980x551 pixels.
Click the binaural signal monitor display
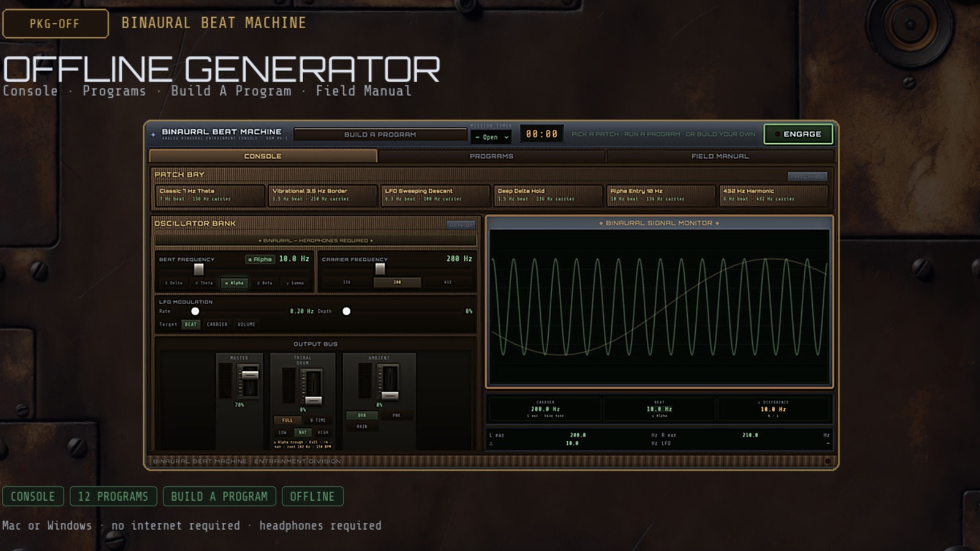(x=659, y=307)
